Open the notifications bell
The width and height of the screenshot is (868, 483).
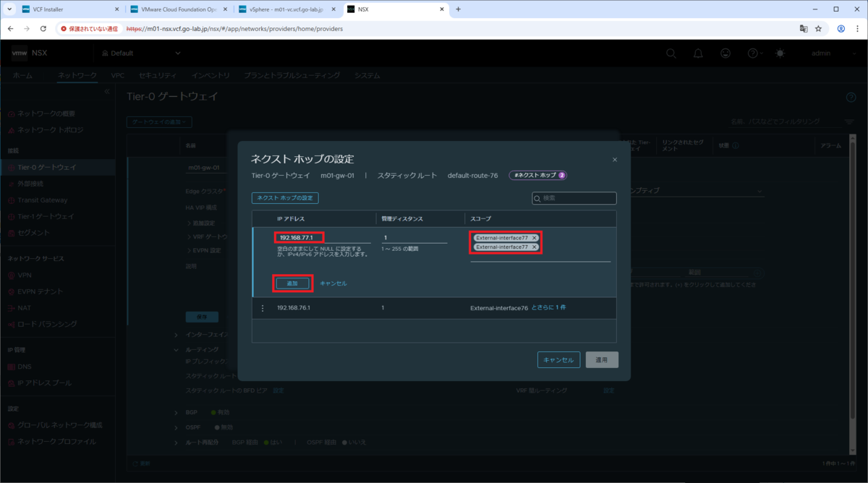pos(698,54)
